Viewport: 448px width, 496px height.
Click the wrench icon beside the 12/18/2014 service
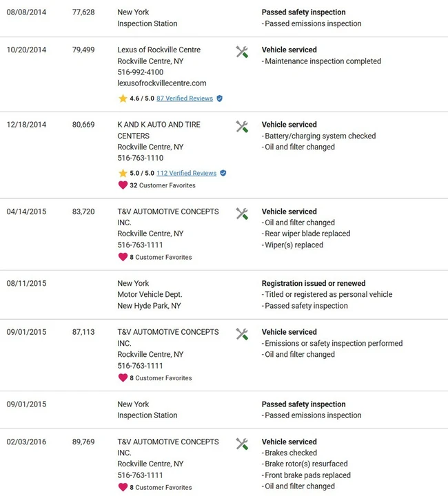[x=242, y=127]
